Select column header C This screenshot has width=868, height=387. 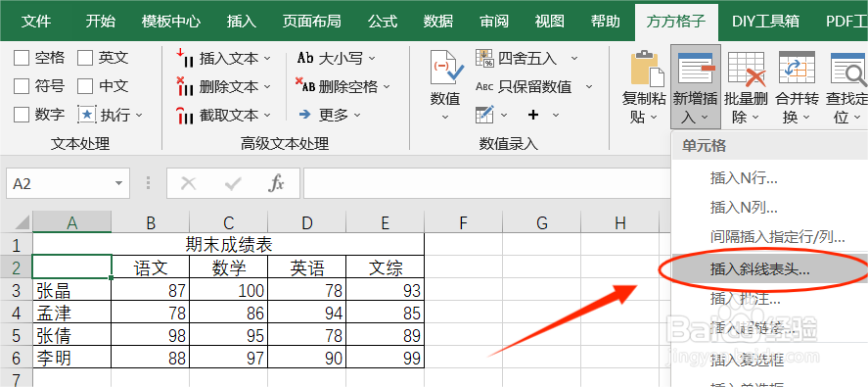point(229,222)
